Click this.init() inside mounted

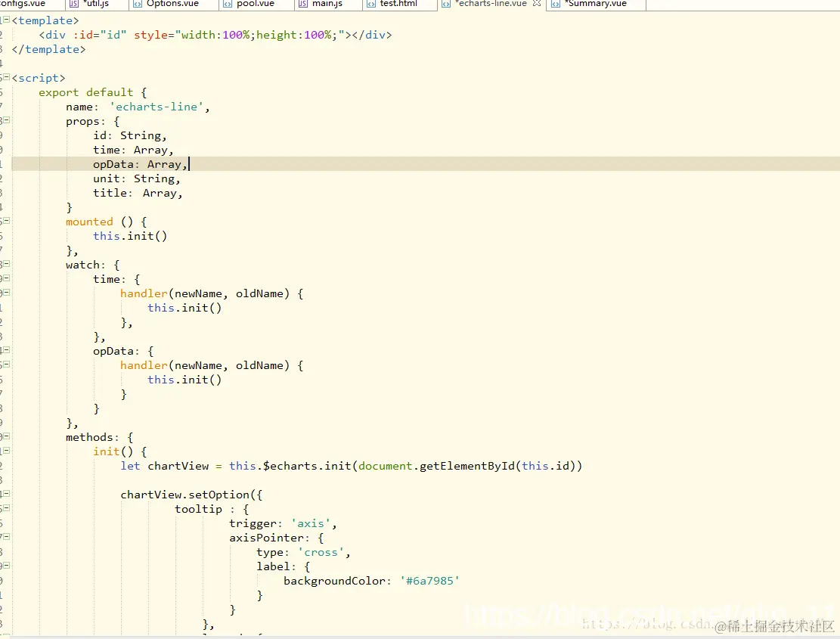130,236
